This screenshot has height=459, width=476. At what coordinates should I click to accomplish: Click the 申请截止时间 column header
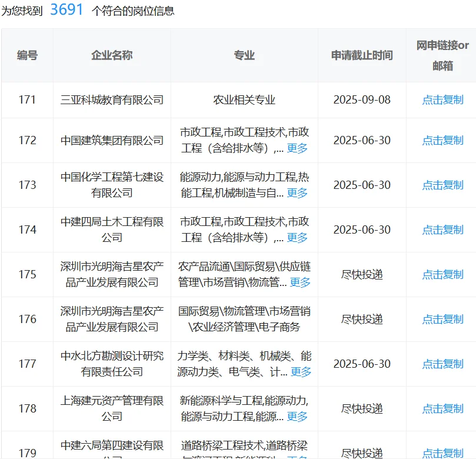coord(362,55)
